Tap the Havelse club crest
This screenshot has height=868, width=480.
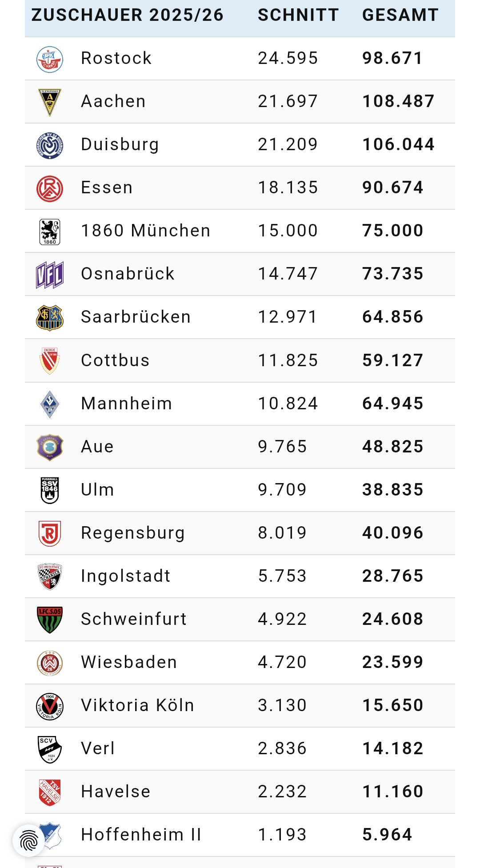click(x=50, y=792)
